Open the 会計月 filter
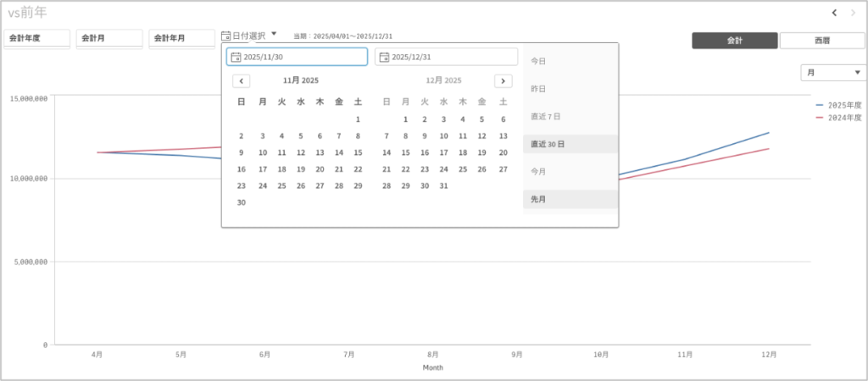The image size is (868, 381). pos(108,38)
